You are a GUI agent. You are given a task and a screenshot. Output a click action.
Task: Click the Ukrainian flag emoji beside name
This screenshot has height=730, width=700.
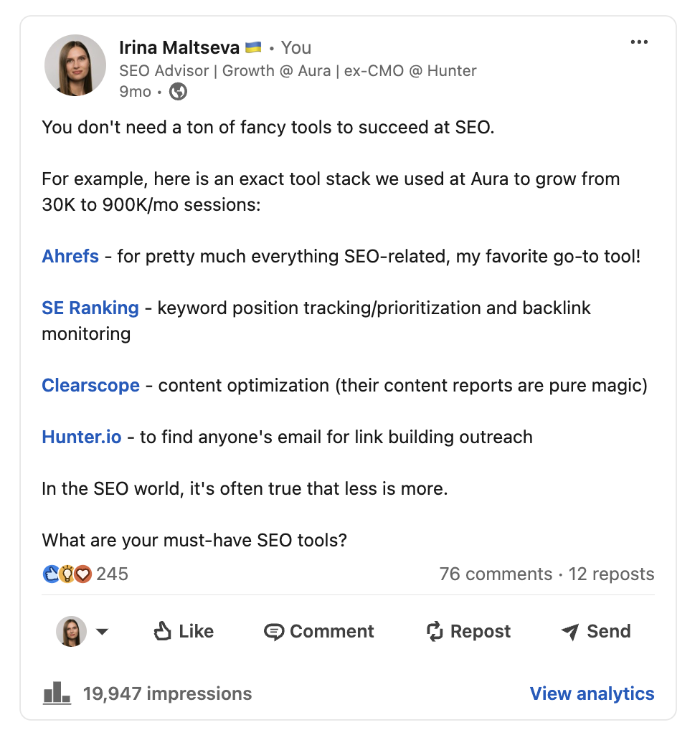point(253,47)
